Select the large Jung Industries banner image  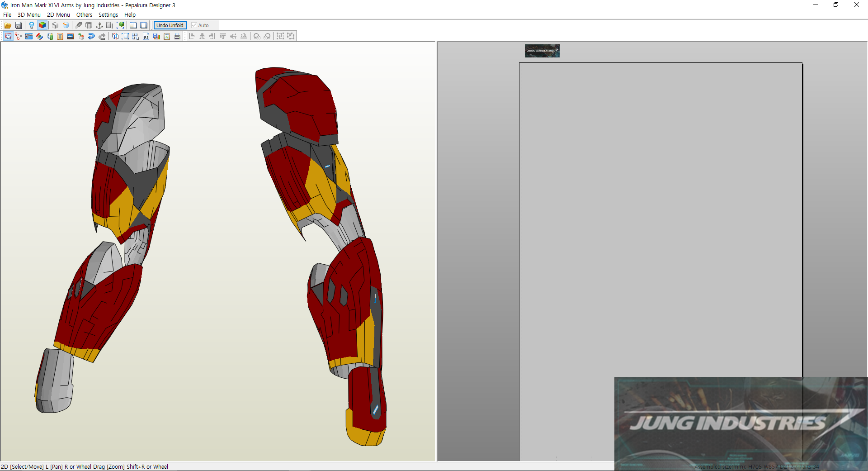[741, 423]
